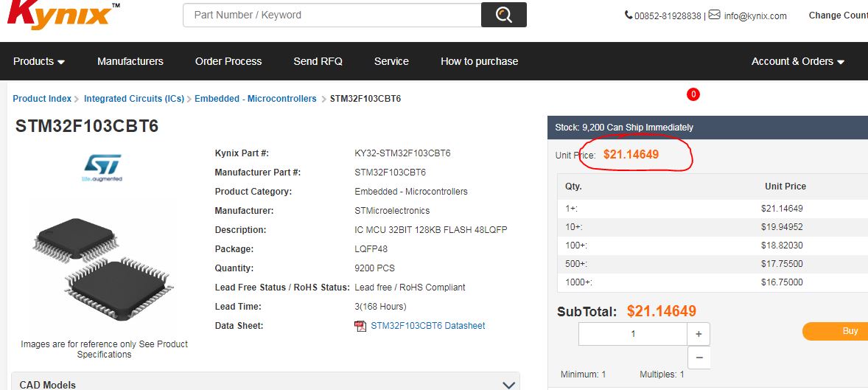Click the Manufacturer Part # value STM32F103CBT6

390,173
